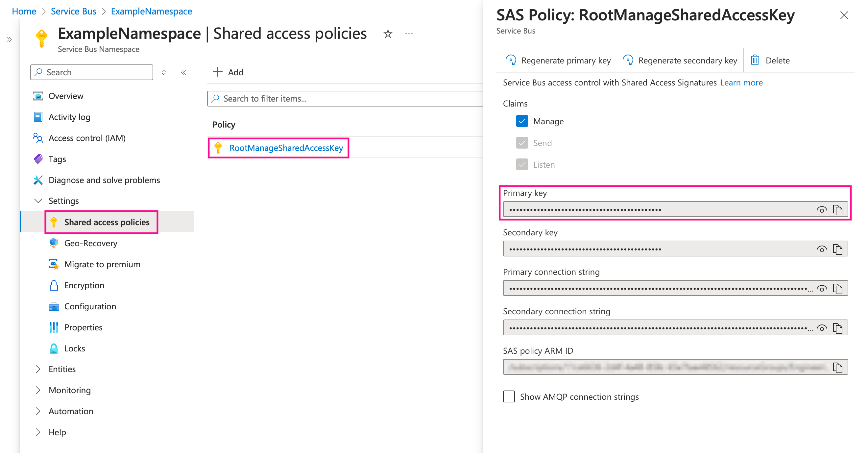Show the Secondary key value
868x453 pixels.
click(x=822, y=249)
